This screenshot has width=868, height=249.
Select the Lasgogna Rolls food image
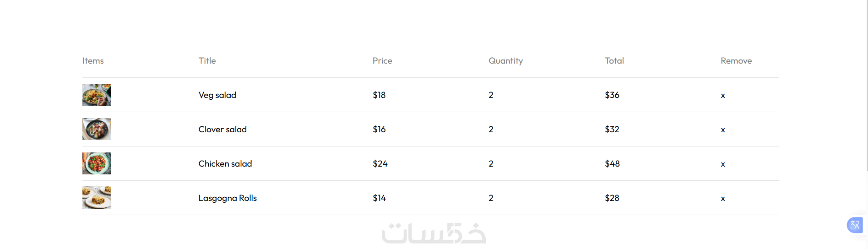point(97,198)
